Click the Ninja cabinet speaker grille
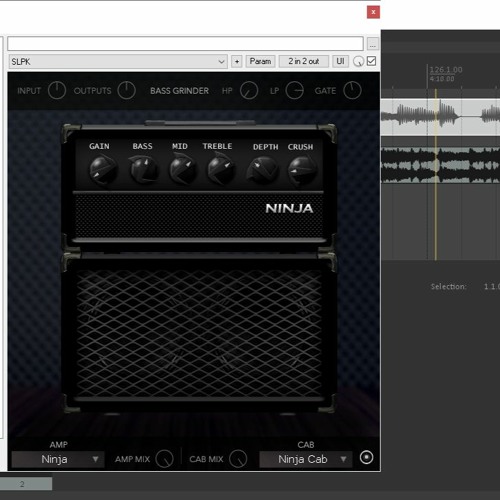This screenshot has height=500, width=500. pyautogui.click(x=199, y=333)
